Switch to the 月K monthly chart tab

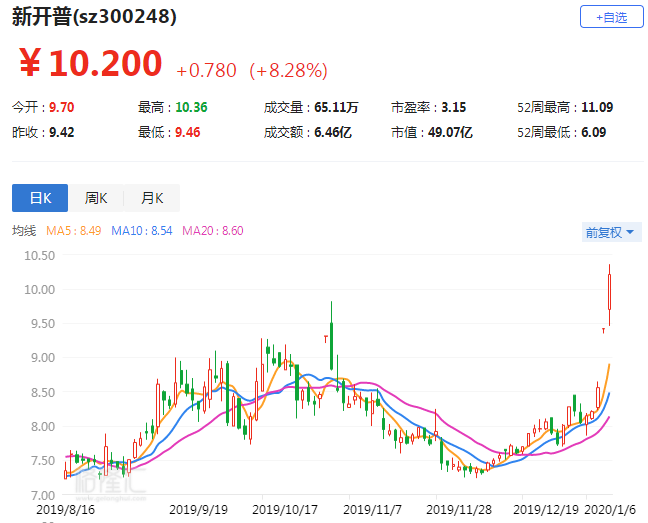pyautogui.click(x=152, y=198)
